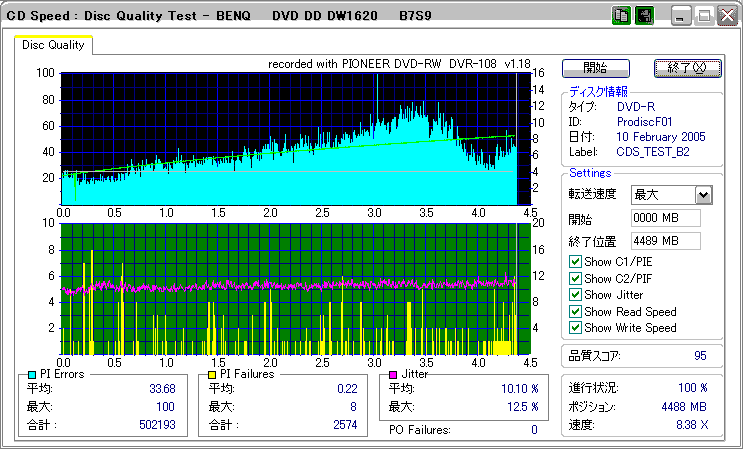Uncheck Show Write Speed option

574,328
